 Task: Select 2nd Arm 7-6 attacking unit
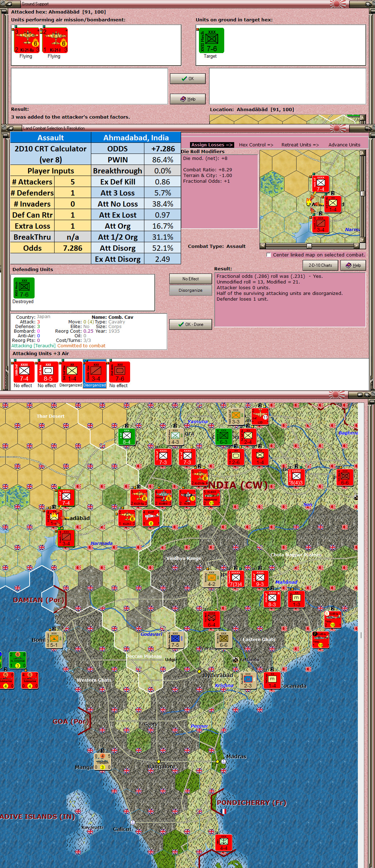tap(120, 372)
